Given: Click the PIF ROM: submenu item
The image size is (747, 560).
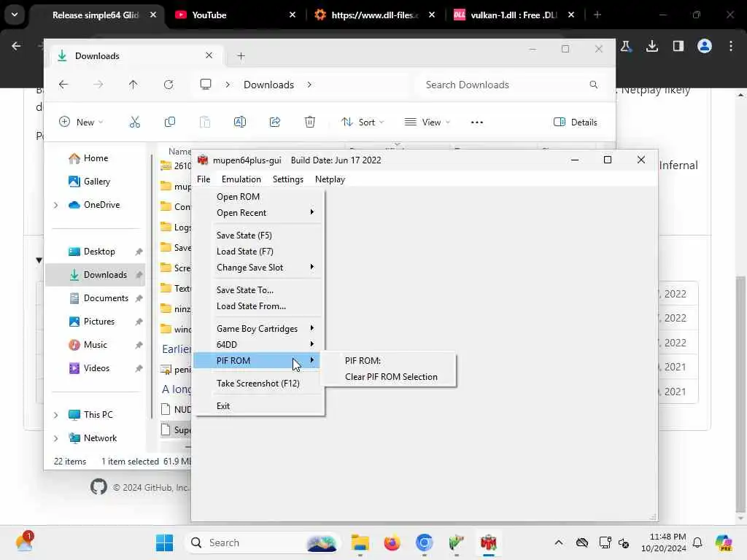Looking at the screenshot, I should (388, 360).
